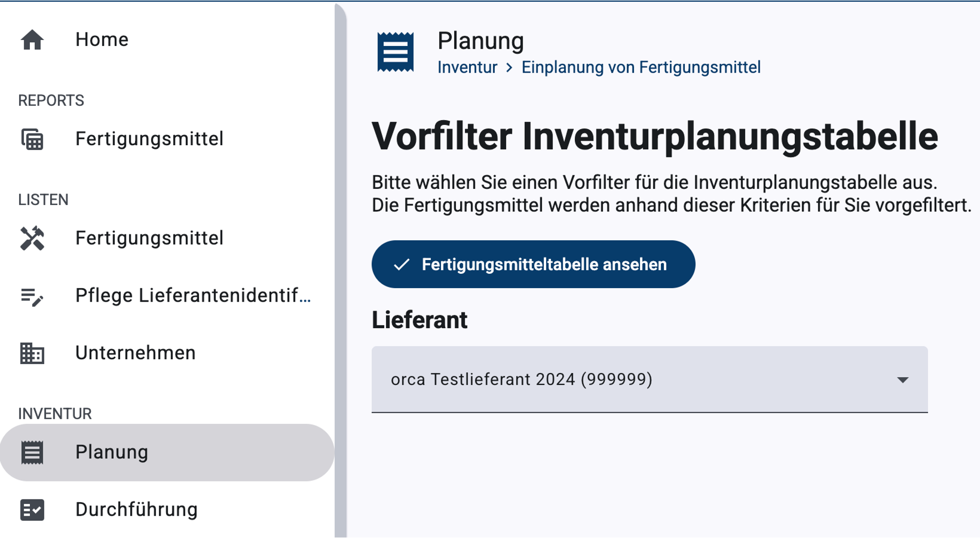Open the orca Testlieferant 2024 select field
Image resolution: width=980 pixels, height=538 pixels.
point(650,379)
